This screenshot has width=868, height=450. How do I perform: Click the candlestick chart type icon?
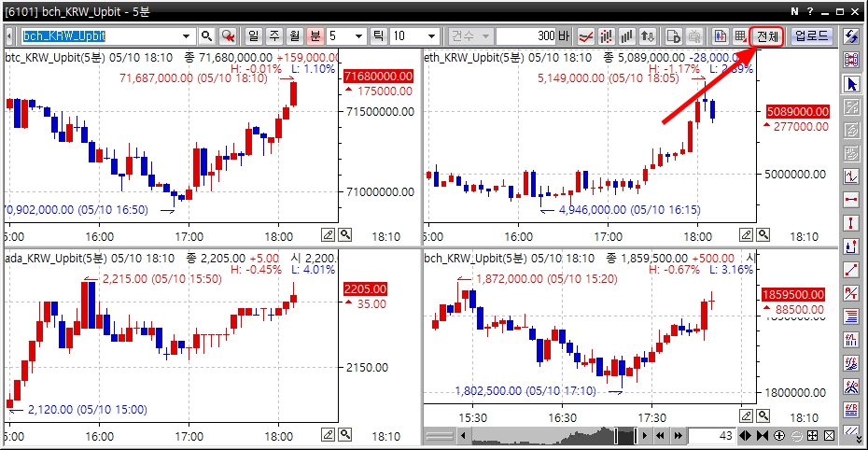pos(607,36)
